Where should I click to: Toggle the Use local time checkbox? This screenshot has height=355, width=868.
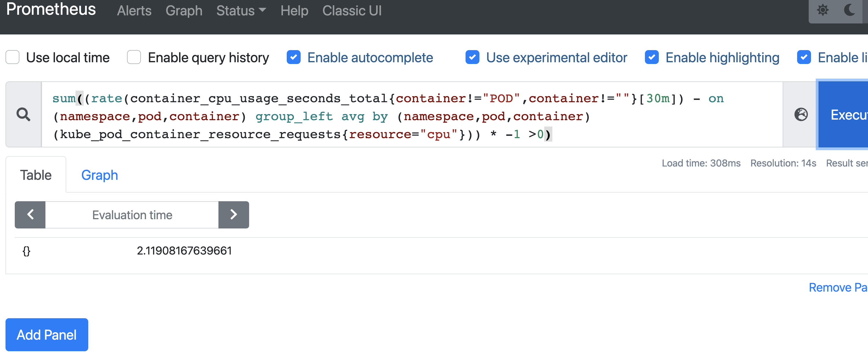(12, 57)
